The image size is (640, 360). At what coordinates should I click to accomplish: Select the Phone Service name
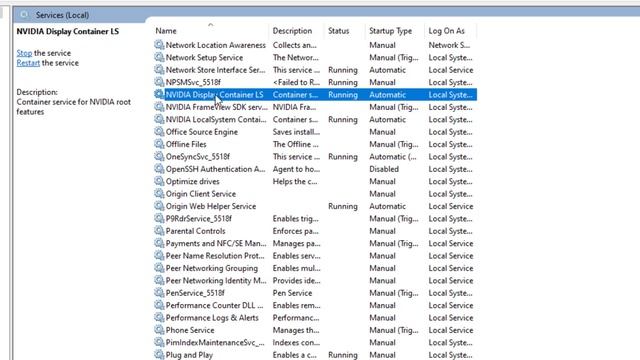pos(190,330)
